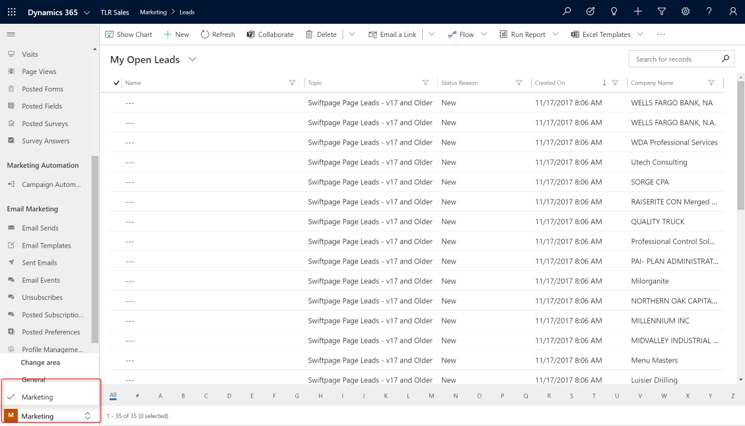This screenshot has width=745, height=426.
Task: Expand the Excel Templates dropdown chevron
Action: [640, 34]
